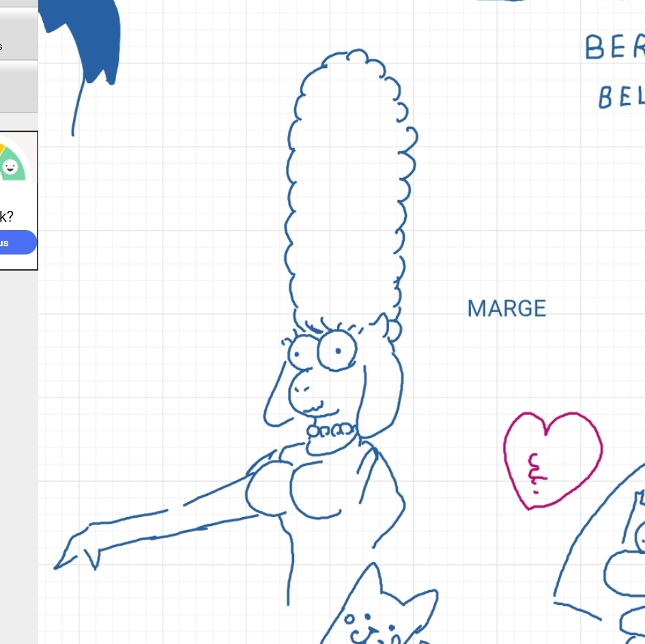Click the Arabic writing inside the heart
This screenshot has width=645, height=644.
(x=538, y=473)
